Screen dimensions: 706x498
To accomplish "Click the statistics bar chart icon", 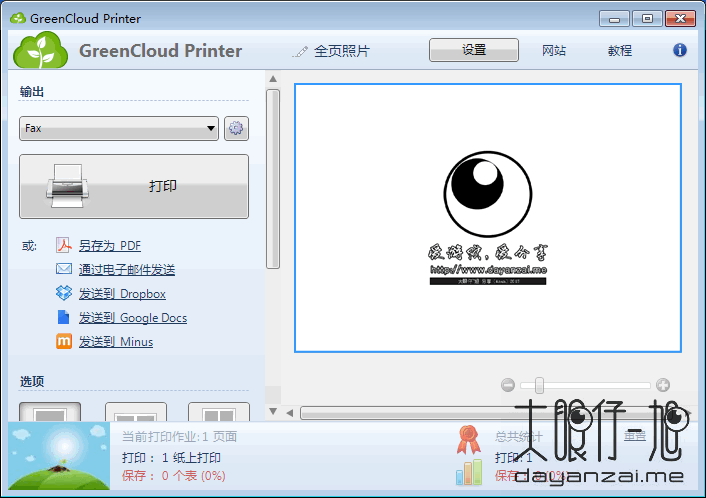I will (469, 472).
